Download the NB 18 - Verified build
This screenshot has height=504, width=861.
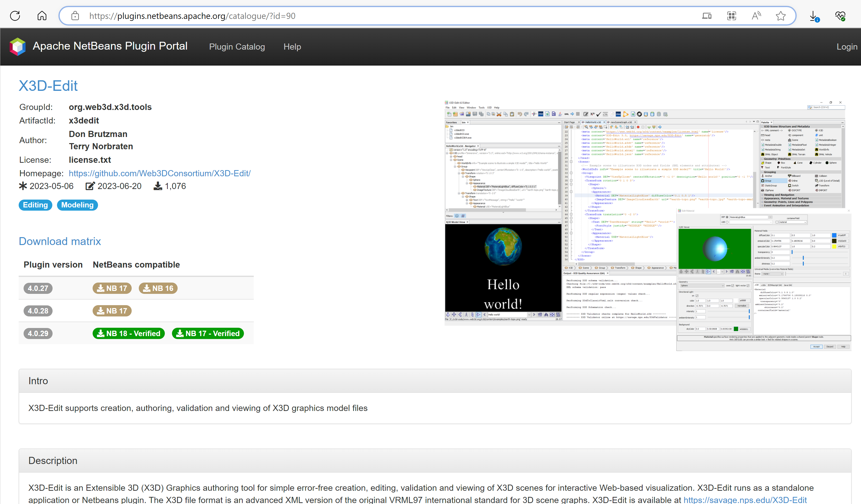point(128,333)
